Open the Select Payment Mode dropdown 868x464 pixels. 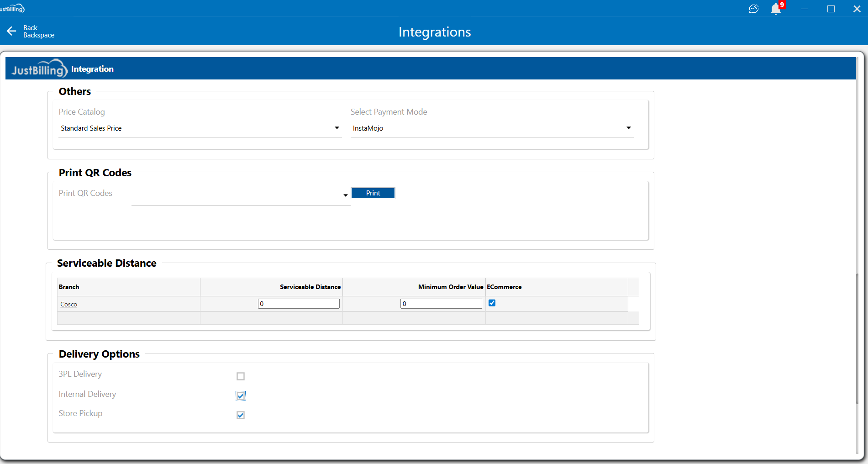(628, 128)
